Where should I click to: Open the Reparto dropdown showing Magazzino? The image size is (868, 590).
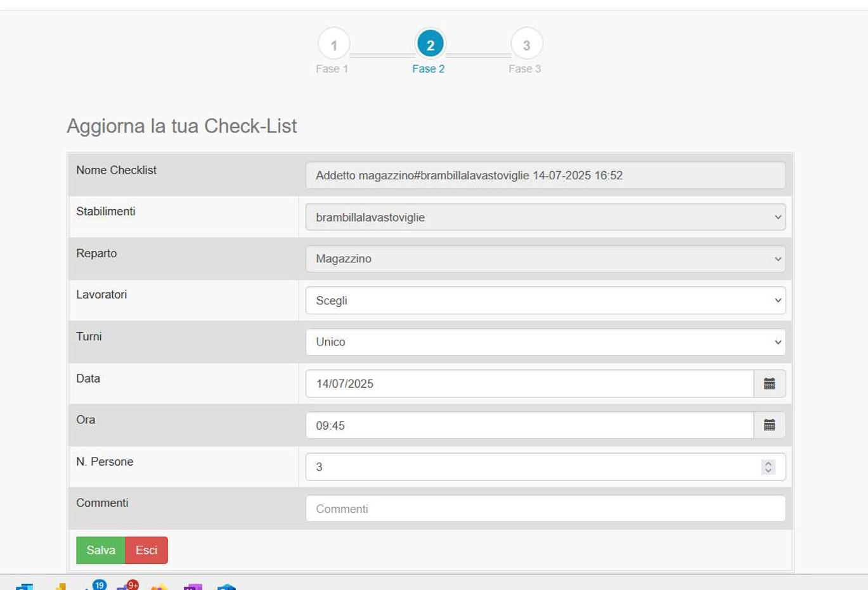pyautogui.click(x=545, y=259)
